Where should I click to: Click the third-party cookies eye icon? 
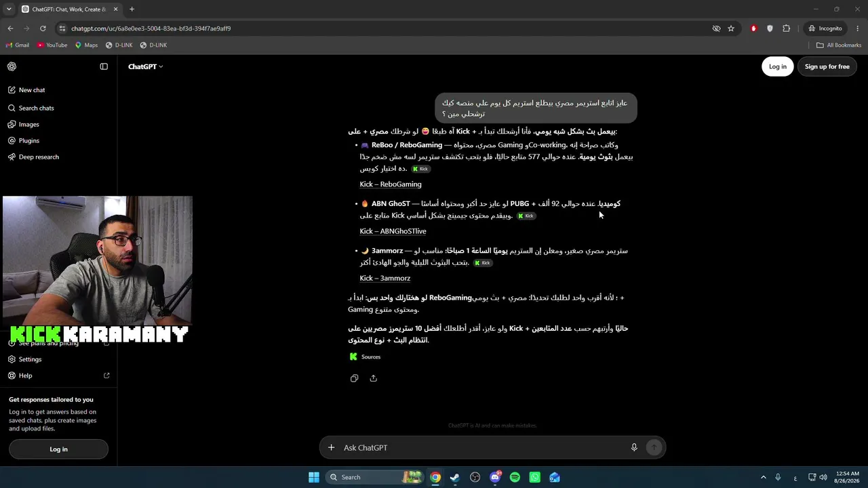[716, 28]
